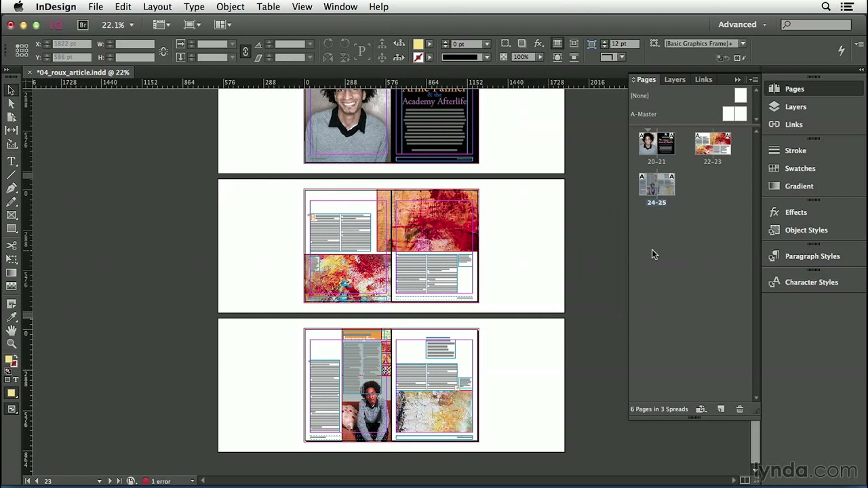The width and height of the screenshot is (868, 488).
Task: Select the Hand tool
Action: pyautogui.click(x=12, y=331)
